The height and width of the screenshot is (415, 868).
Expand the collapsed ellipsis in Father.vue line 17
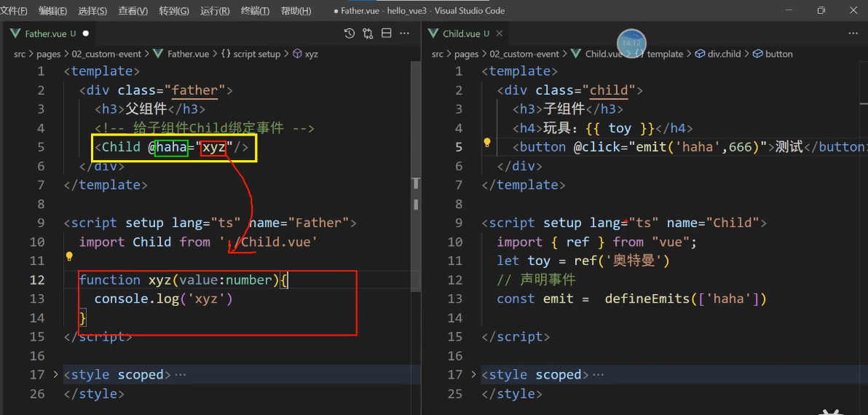pos(181,375)
